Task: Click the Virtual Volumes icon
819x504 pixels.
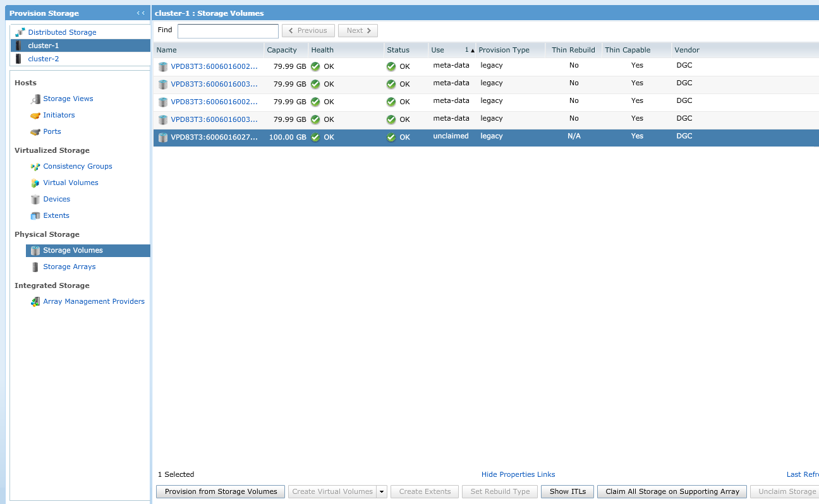Action: pos(35,183)
